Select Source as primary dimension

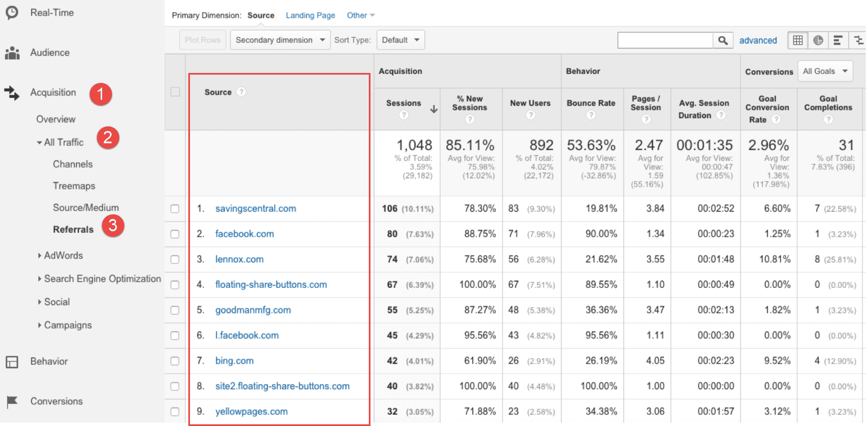[261, 16]
